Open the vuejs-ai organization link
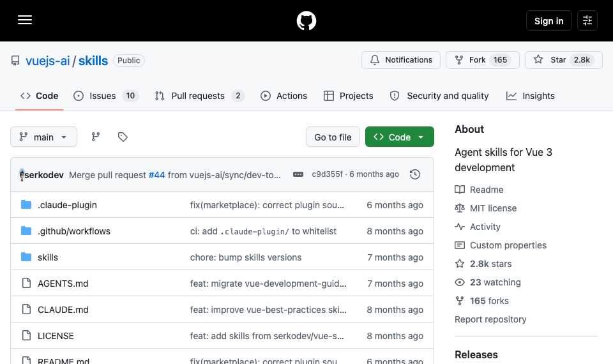Viewport: 613px width, 364px height. [48, 61]
